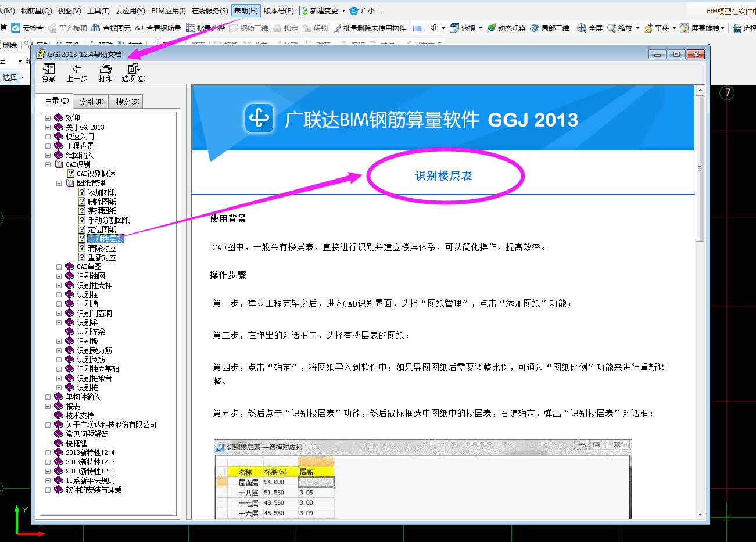
Task: Open the 版本号(B) menu
Action: 278,10
